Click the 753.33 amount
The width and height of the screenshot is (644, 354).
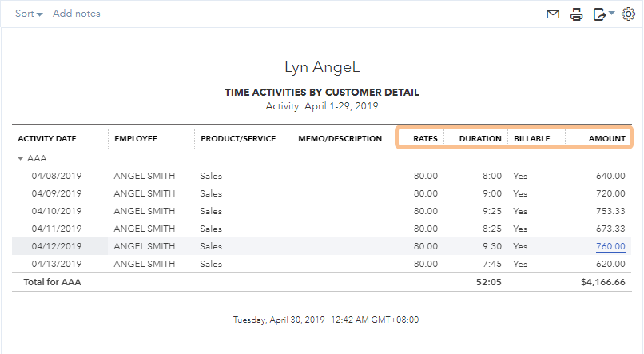pyautogui.click(x=610, y=211)
